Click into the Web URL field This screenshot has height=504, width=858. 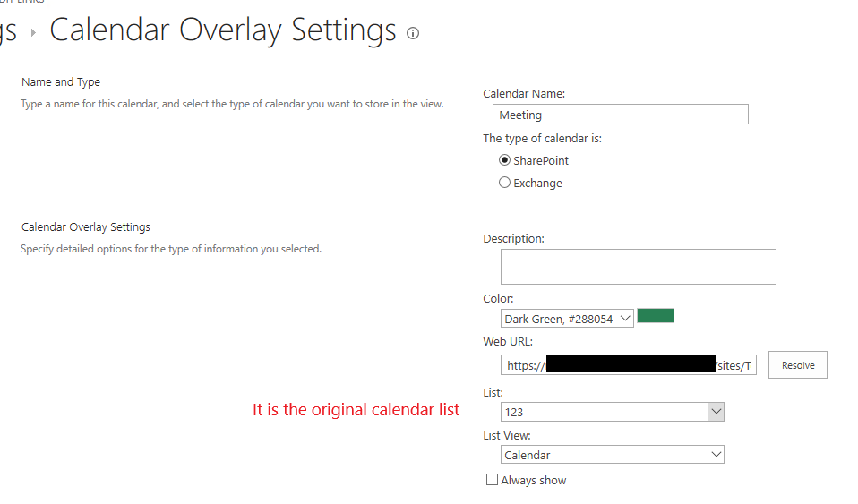click(629, 365)
